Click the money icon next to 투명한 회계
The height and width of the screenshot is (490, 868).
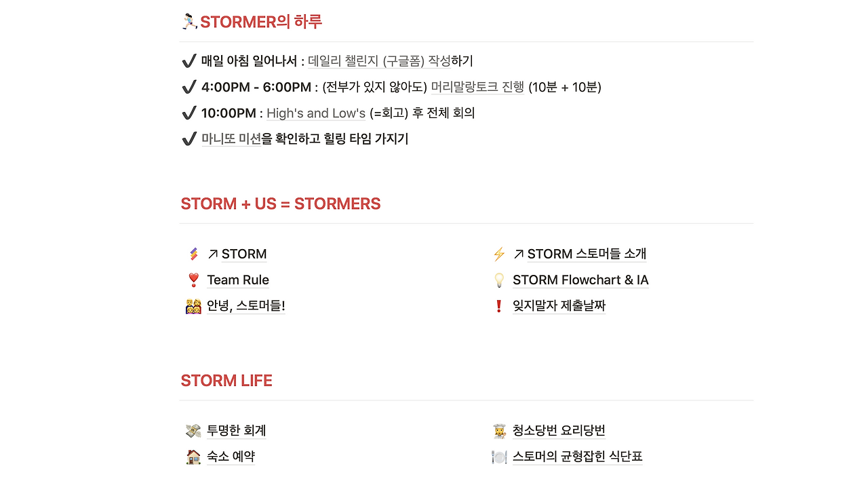(193, 431)
